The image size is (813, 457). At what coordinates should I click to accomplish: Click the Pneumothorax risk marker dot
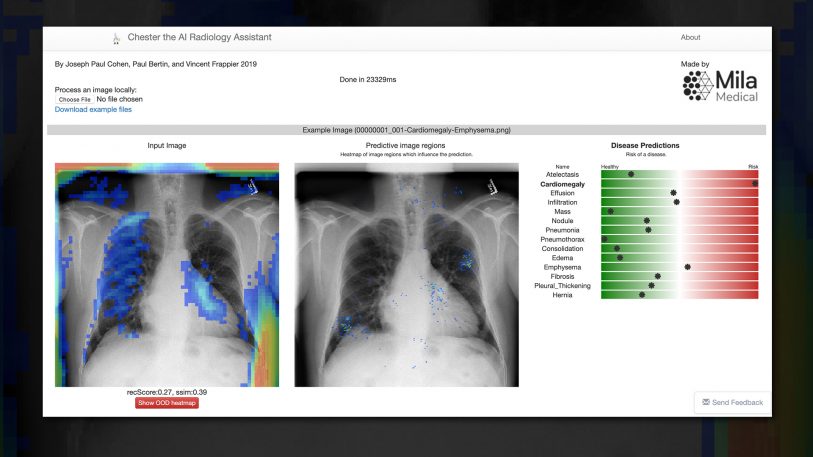coord(604,239)
